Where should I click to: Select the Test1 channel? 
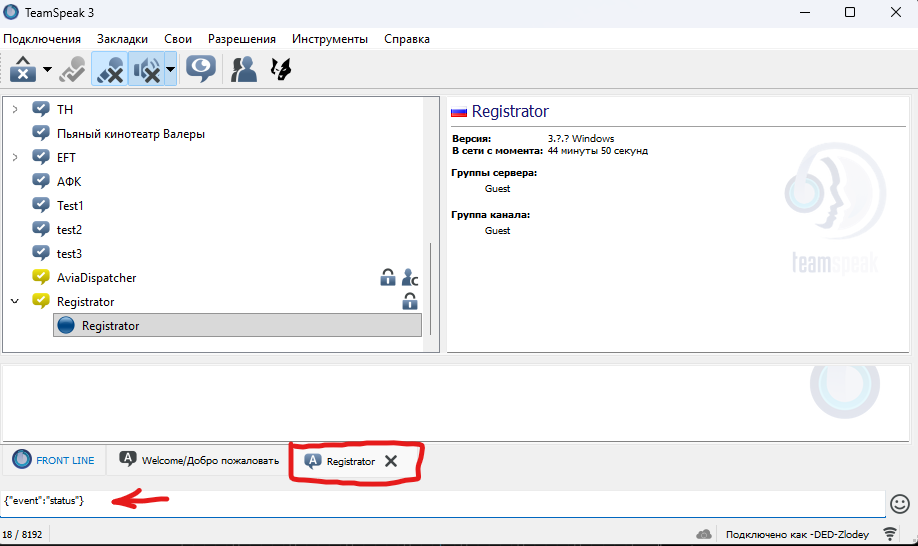pyautogui.click(x=70, y=205)
